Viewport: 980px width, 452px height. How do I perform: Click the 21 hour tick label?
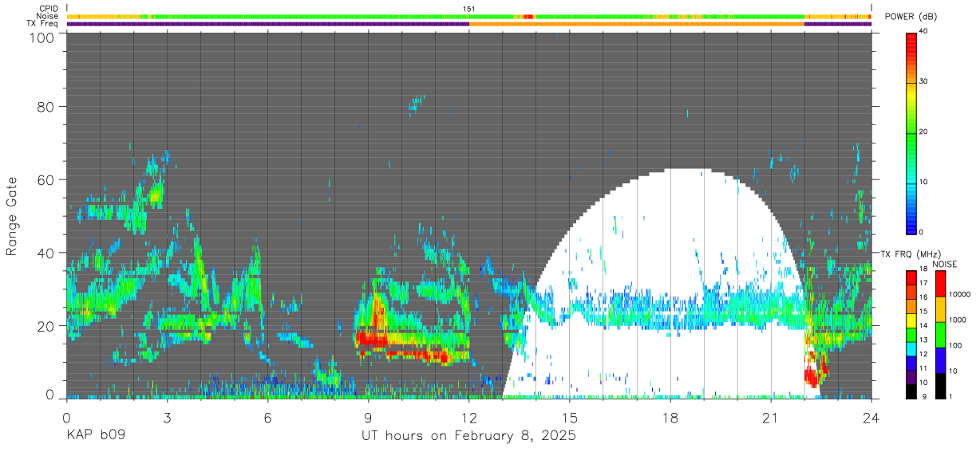[770, 418]
